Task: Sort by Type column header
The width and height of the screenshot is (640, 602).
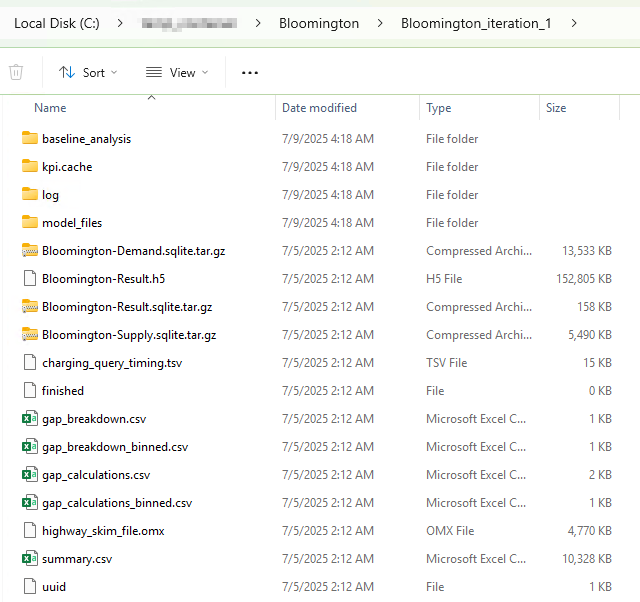Action: tap(439, 108)
